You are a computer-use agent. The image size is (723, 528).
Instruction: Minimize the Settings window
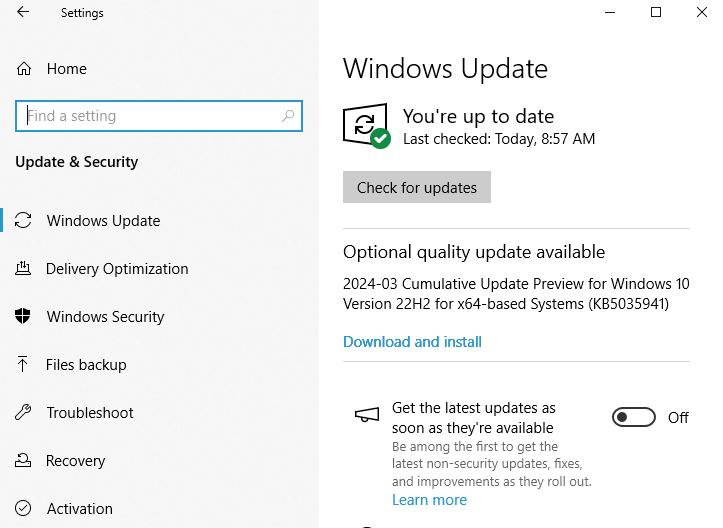pyautogui.click(x=610, y=12)
